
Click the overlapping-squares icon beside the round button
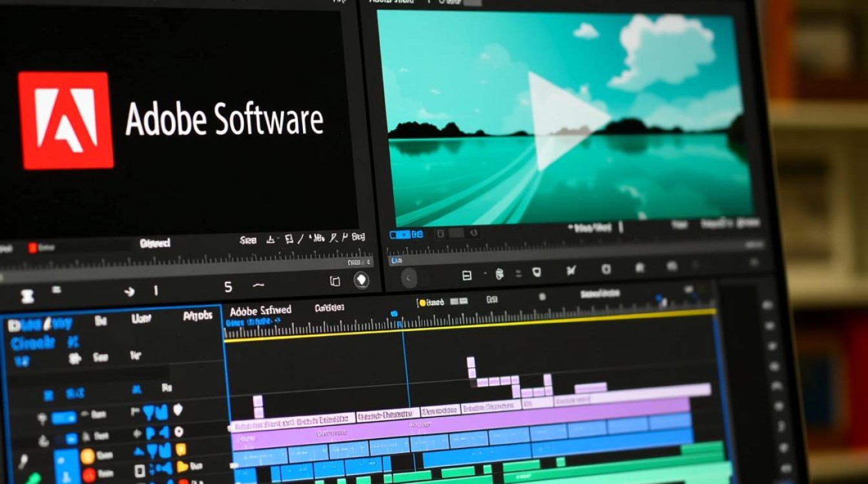335,281
